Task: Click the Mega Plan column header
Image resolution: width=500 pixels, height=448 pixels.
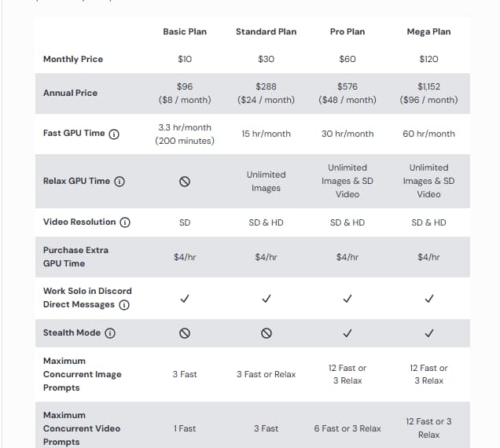Action: pyautogui.click(x=428, y=32)
